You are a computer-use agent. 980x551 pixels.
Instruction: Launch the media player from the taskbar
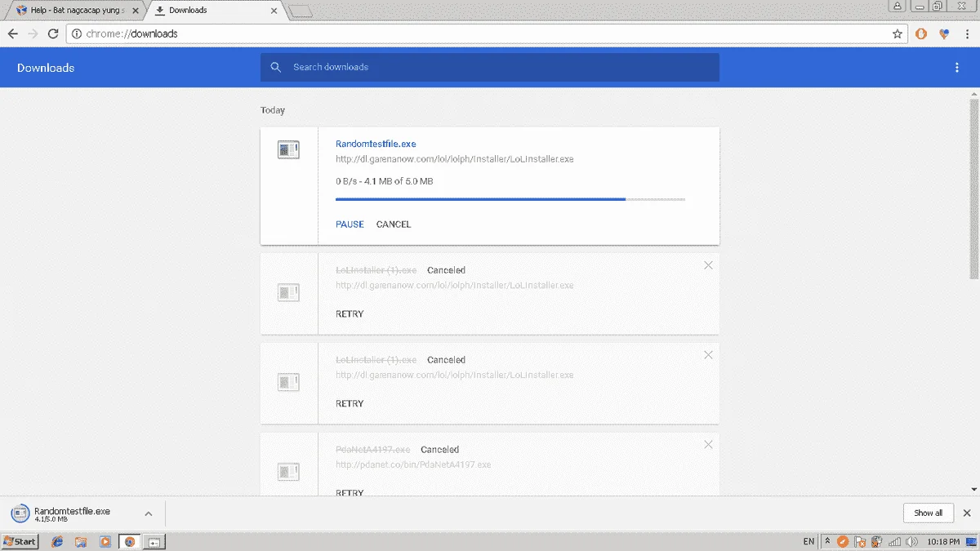pos(105,541)
